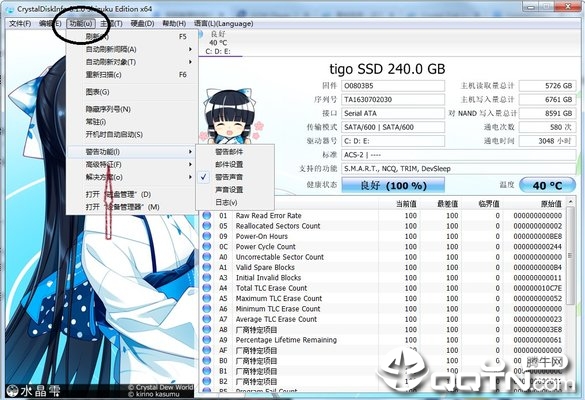Click the serial number field TA1630702030

coord(393,100)
